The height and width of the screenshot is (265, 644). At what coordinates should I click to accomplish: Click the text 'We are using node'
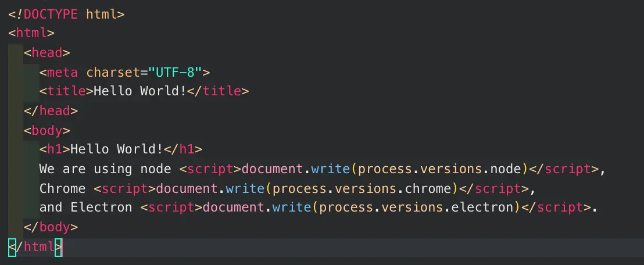pyautogui.click(x=105, y=169)
